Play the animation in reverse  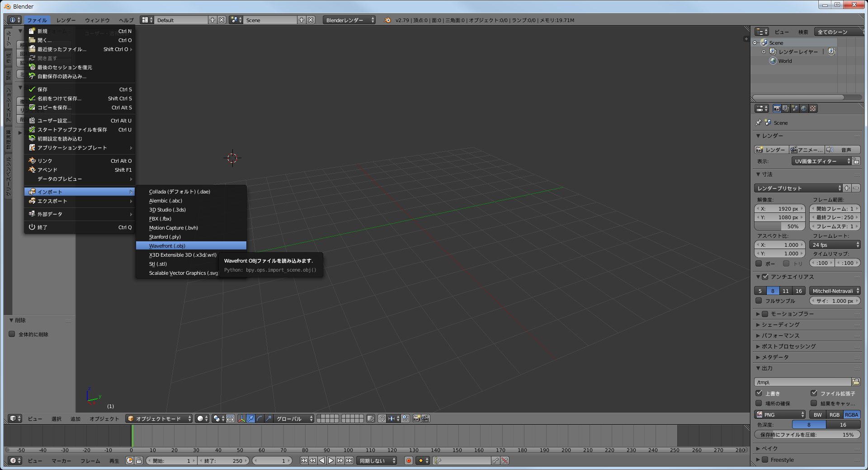pos(322,461)
